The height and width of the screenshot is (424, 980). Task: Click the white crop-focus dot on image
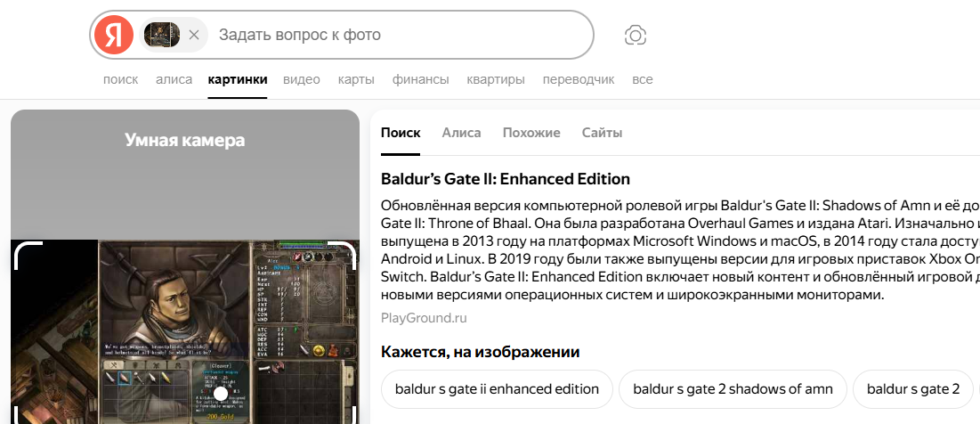click(x=222, y=394)
